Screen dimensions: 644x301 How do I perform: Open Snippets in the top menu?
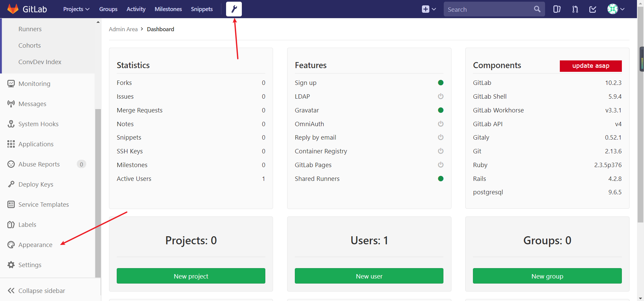pyautogui.click(x=202, y=9)
